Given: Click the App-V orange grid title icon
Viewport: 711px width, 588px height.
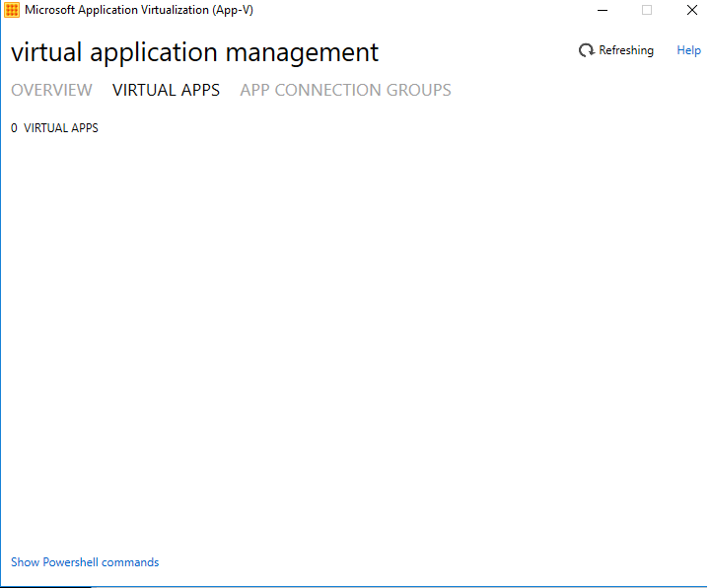Looking at the screenshot, I should (12, 10).
